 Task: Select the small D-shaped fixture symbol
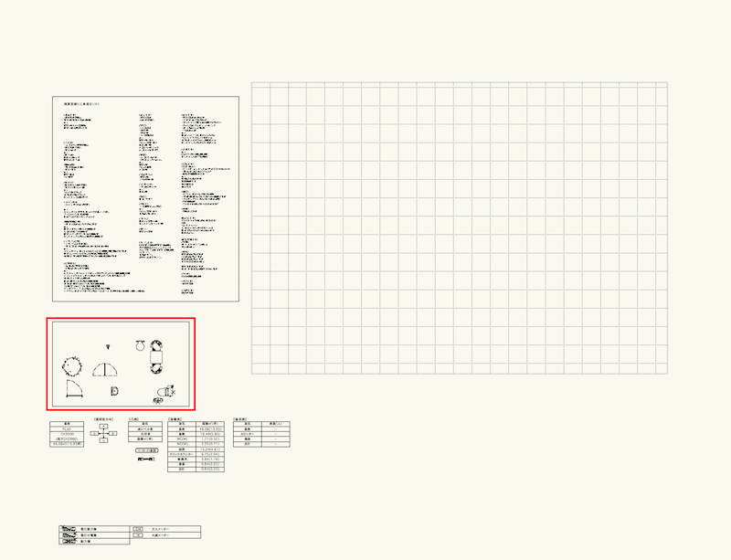pos(114,392)
